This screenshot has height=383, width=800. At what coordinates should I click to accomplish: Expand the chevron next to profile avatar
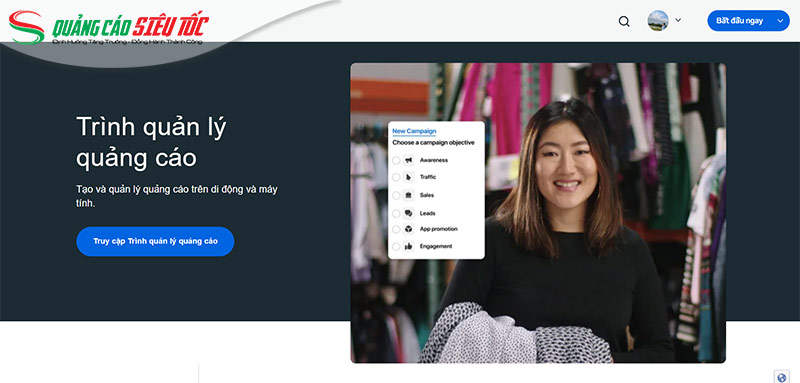click(x=678, y=20)
